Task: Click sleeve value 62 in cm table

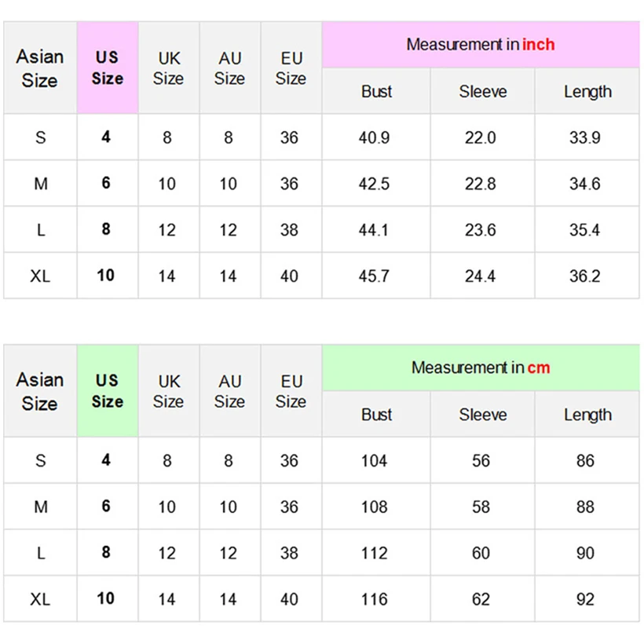Action: 481,599
